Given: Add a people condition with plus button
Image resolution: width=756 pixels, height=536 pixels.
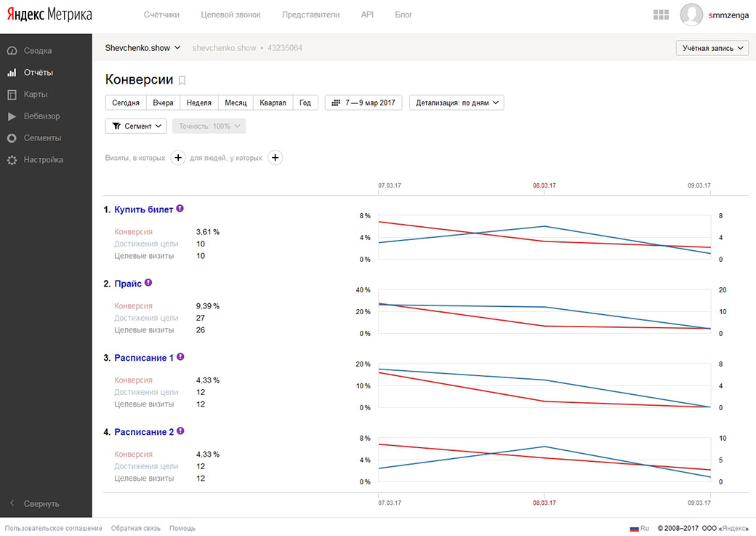Looking at the screenshot, I should coord(275,157).
